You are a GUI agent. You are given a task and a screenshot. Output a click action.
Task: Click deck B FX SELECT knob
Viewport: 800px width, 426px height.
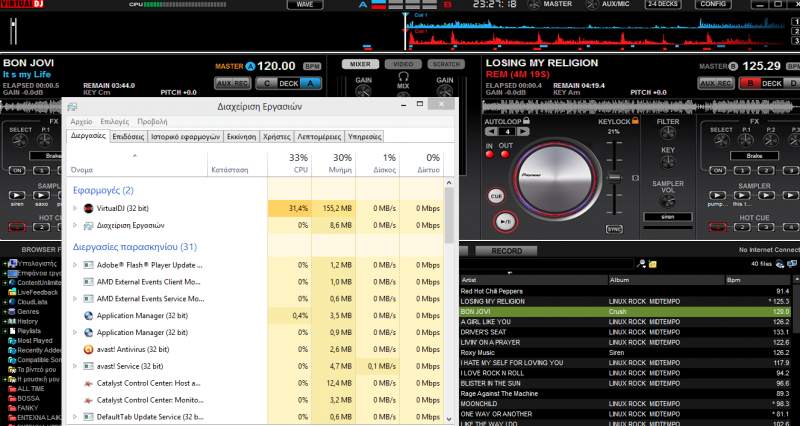click(x=721, y=141)
